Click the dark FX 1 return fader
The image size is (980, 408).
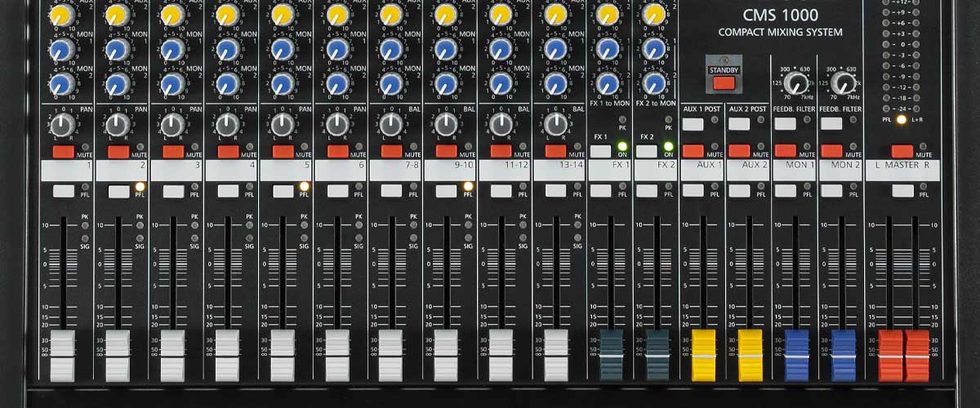(x=611, y=355)
